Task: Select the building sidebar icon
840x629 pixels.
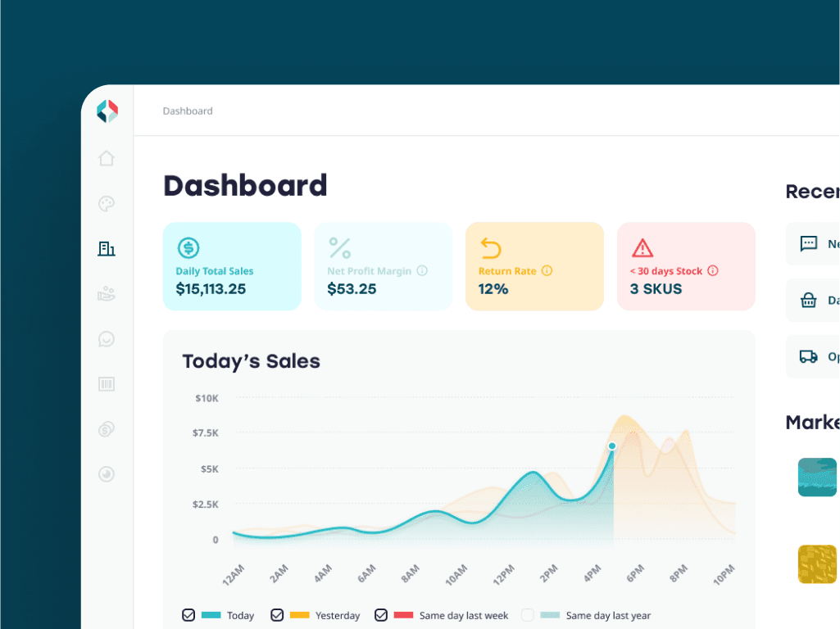Action: click(x=107, y=249)
